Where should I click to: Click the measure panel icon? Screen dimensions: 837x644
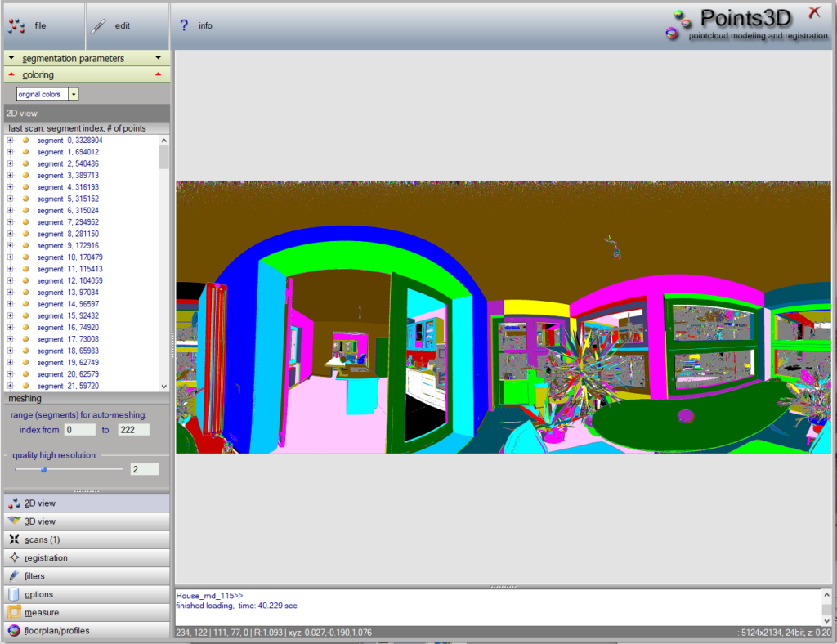(13, 612)
